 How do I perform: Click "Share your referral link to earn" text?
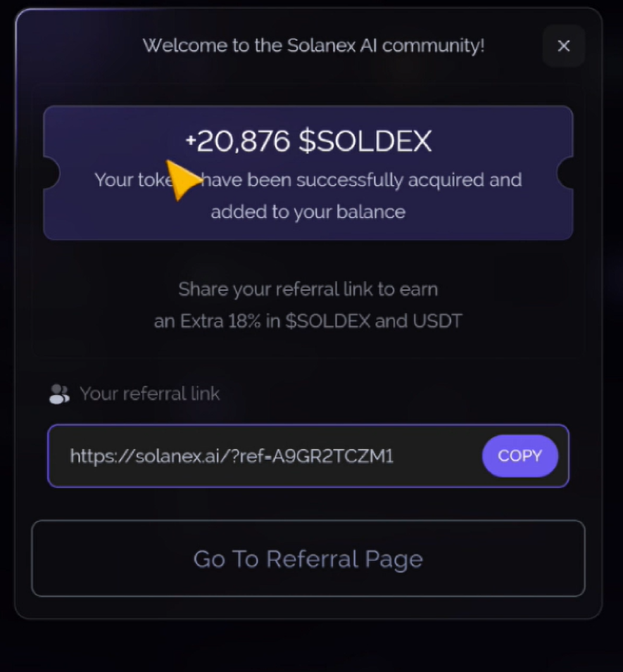pos(308,289)
